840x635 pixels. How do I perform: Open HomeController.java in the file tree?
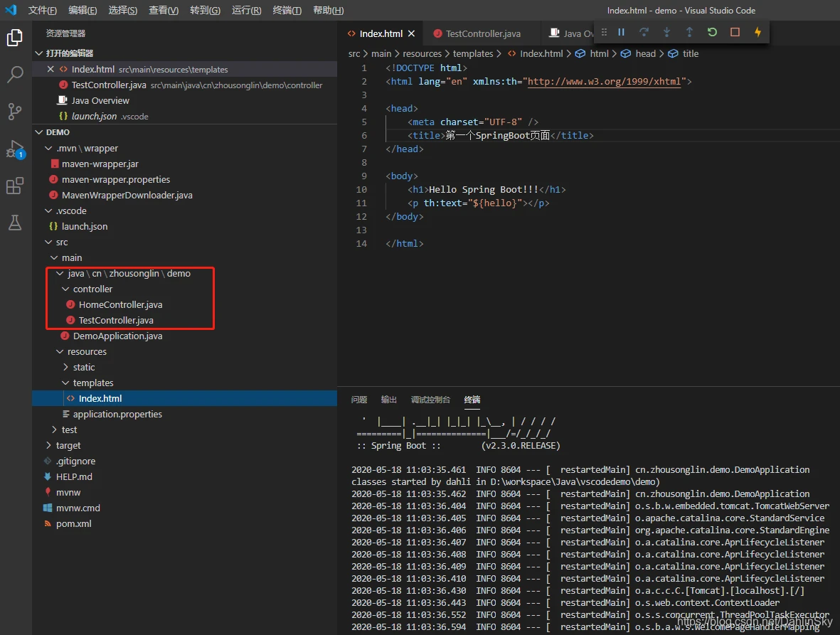pyautogui.click(x=120, y=304)
